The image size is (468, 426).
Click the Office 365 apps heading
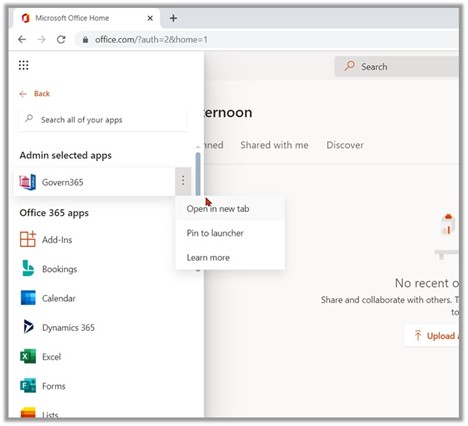54,213
